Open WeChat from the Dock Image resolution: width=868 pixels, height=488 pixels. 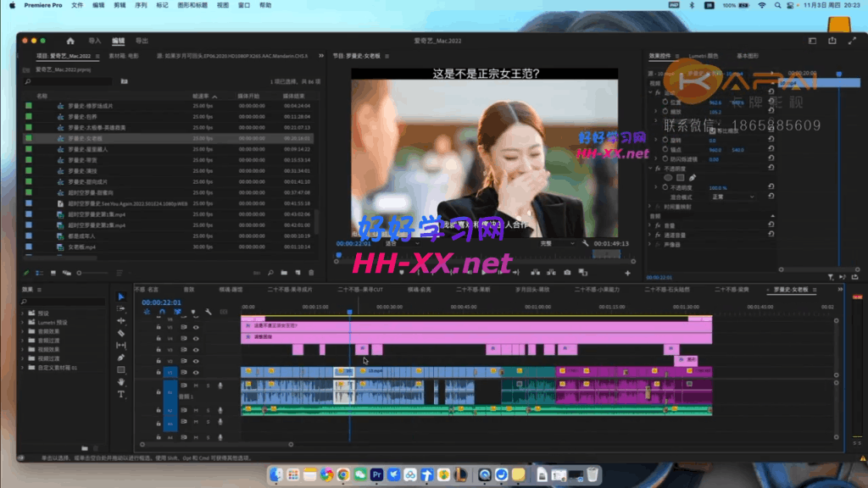pos(360,474)
